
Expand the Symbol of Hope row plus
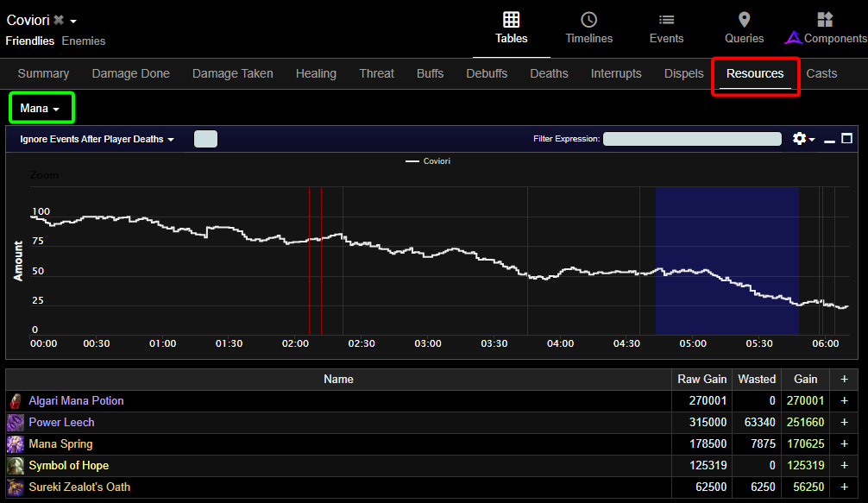(x=844, y=465)
